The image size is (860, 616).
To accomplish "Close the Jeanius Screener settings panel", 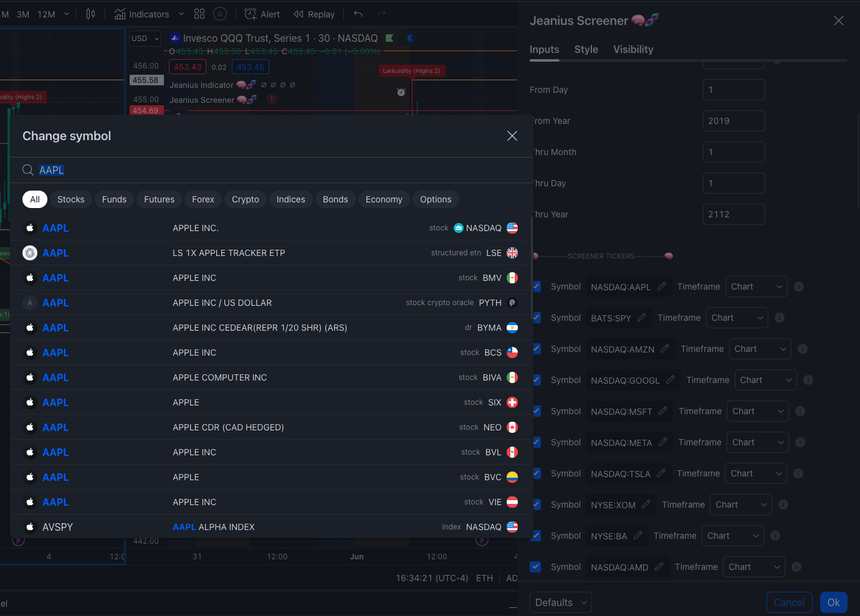I will click(839, 21).
